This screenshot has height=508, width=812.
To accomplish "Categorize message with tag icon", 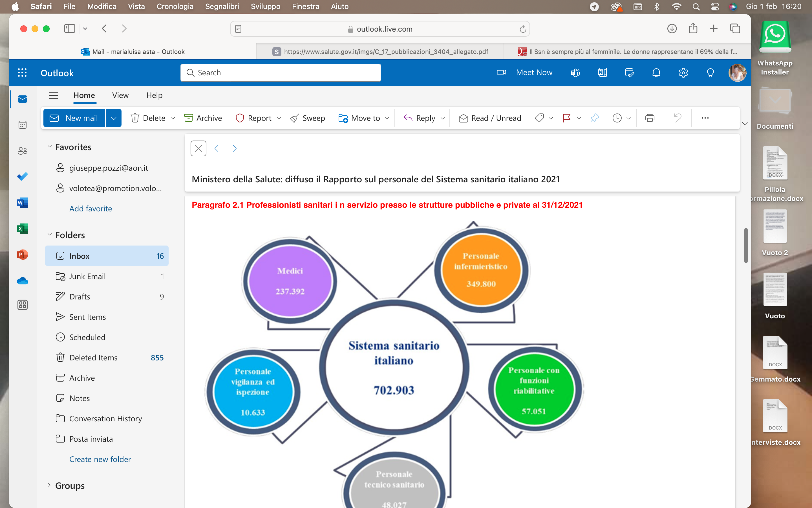I will pyautogui.click(x=540, y=118).
